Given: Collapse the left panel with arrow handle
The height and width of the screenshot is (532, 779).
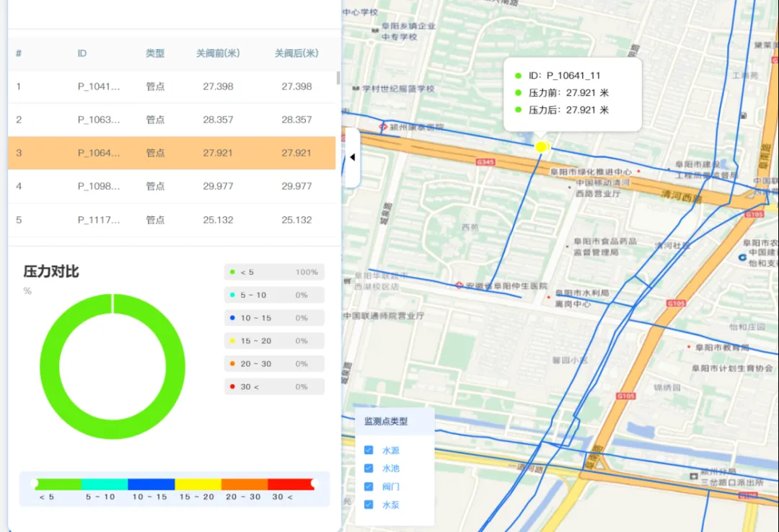Looking at the screenshot, I should (352, 157).
